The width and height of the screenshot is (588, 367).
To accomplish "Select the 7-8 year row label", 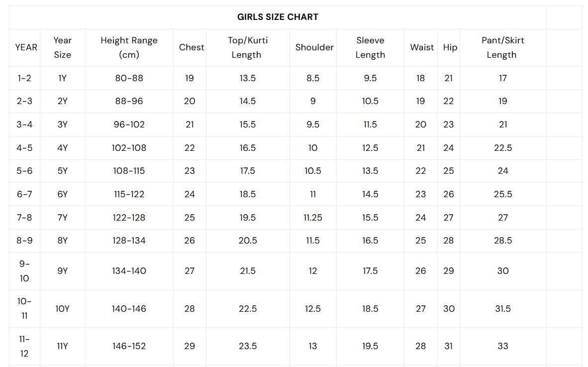I will tap(24, 217).
